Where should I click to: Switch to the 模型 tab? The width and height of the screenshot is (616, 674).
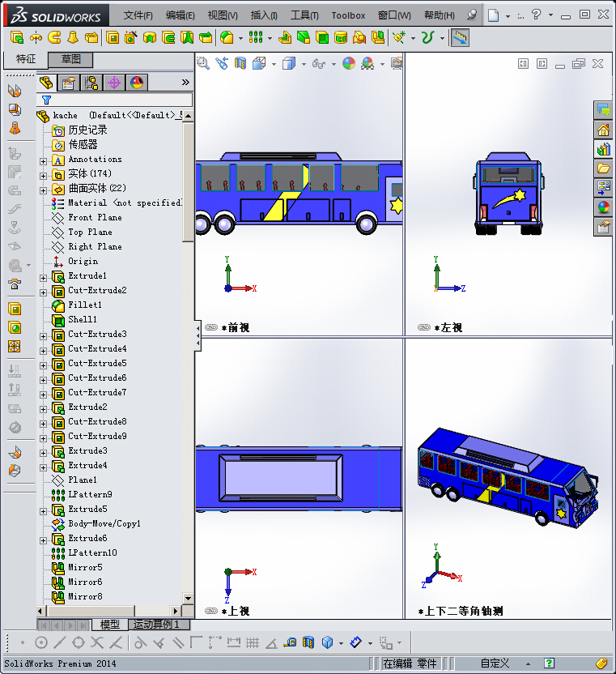coord(109,624)
